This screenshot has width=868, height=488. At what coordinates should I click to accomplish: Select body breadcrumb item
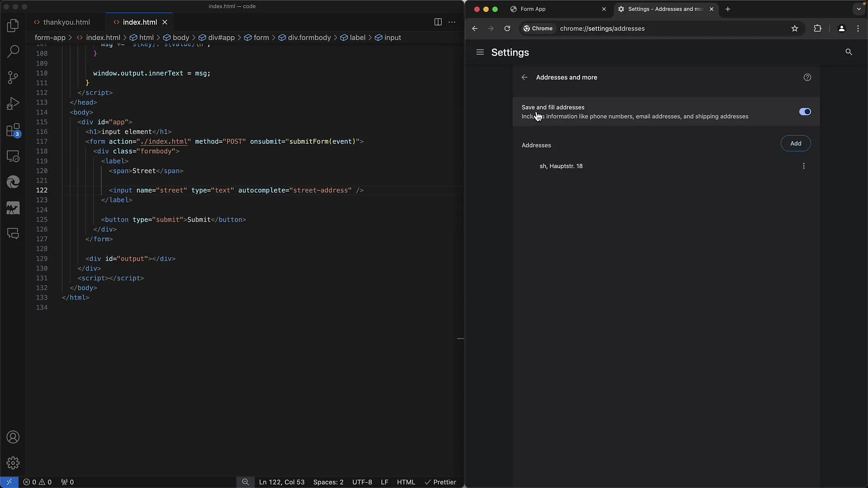coord(176,38)
